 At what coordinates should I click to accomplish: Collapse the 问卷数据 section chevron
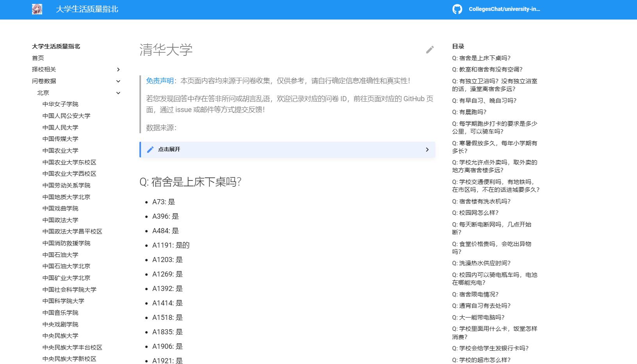118,81
